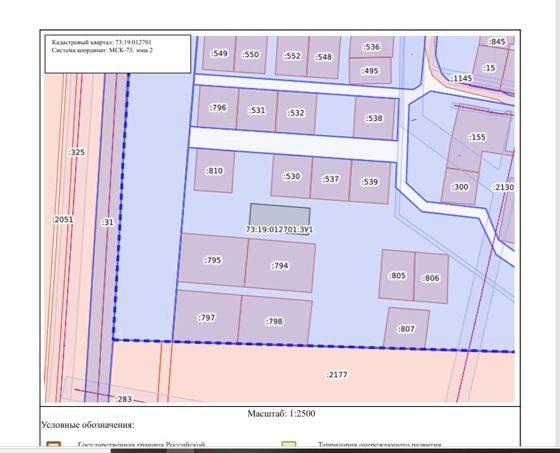Select parcel labeled :795
Viewport: 560px width, 453px height.
click(x=213, y=260)
